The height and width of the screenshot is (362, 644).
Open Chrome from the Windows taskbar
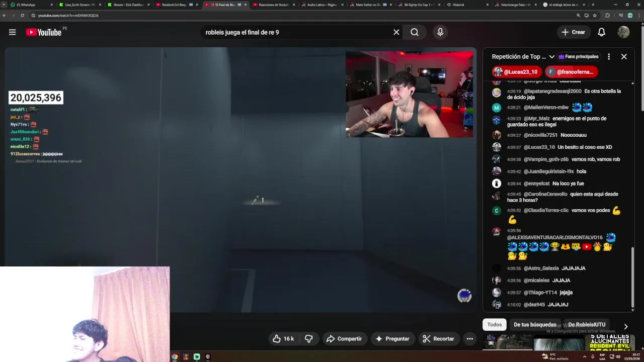coord(175,357)
